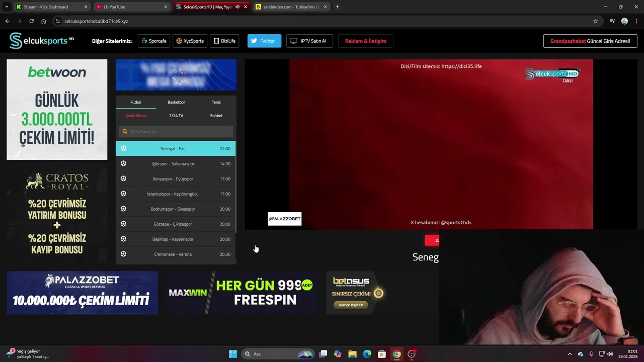Bookmark this page with the star icon

tap(596, 21)
